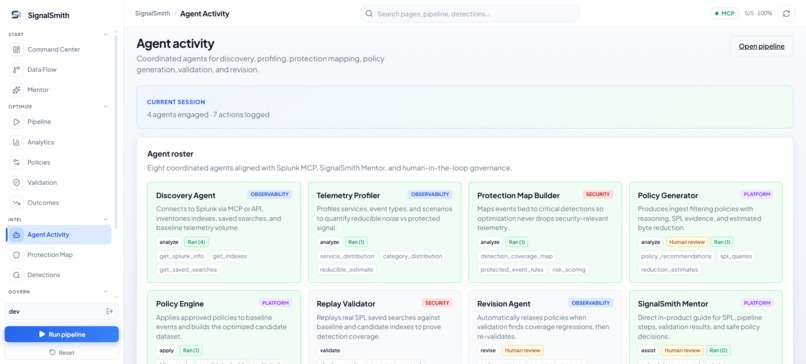806x364 pixels.
Task: Click the Analytics chart icon
Action: pos(16,142)
